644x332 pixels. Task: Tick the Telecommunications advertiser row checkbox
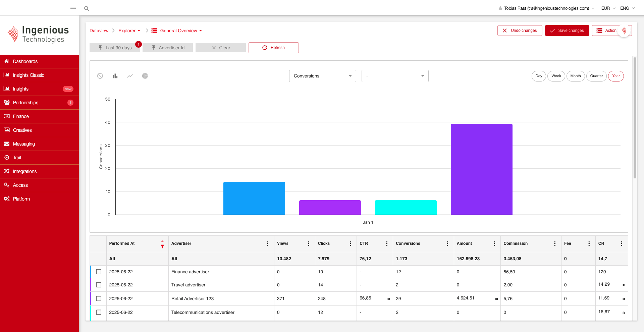point(99,312)
